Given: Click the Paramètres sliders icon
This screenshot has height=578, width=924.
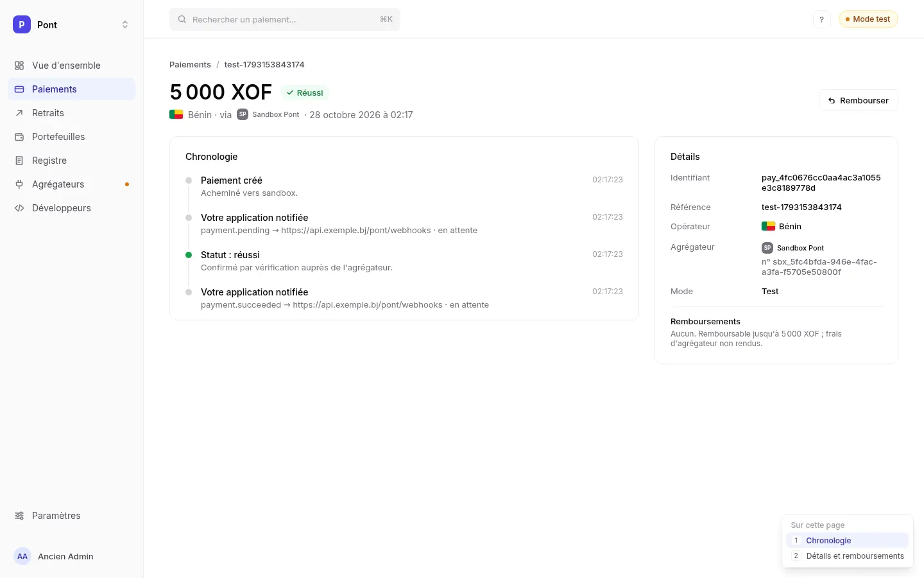Looking at the screenshot, I should click(19, 516).
